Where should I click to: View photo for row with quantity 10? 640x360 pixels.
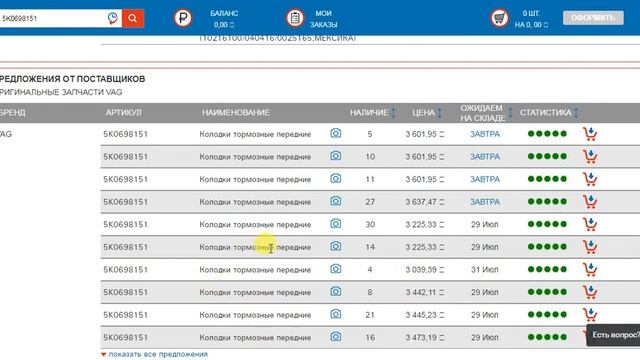(x=336, y=156)
